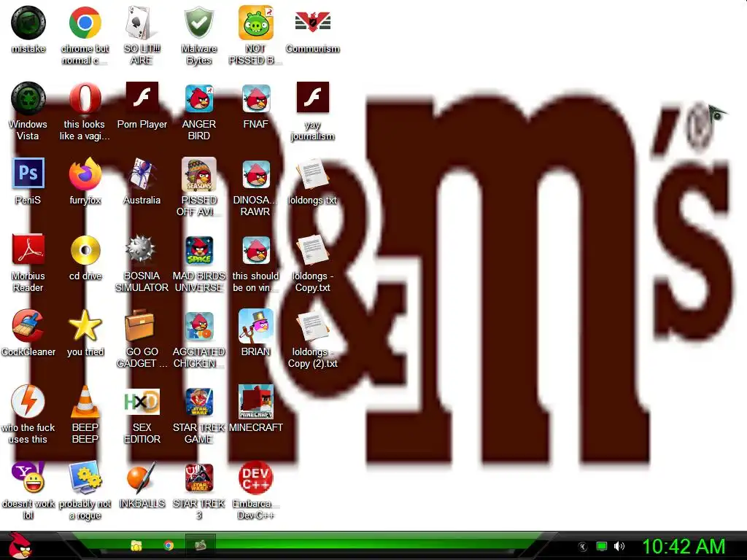This screenshot has width=747, height=560.
Task: Launch the ANGER BIRD game icon
Action: coord(198,98)
